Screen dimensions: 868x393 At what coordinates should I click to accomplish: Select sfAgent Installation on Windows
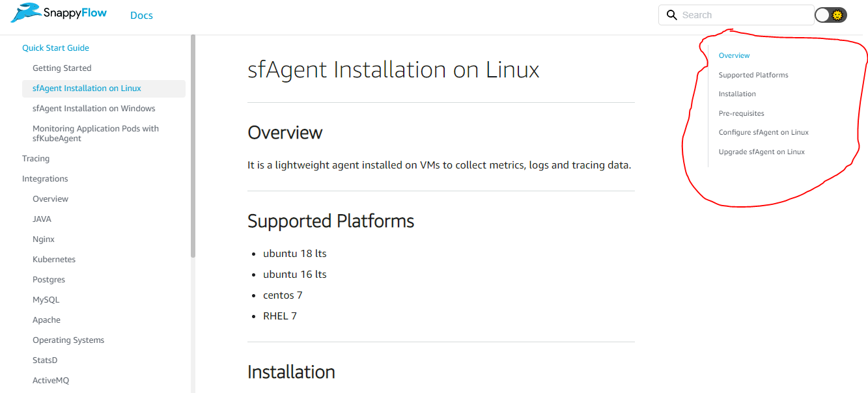pyautogui.click(x=94, y=109)
